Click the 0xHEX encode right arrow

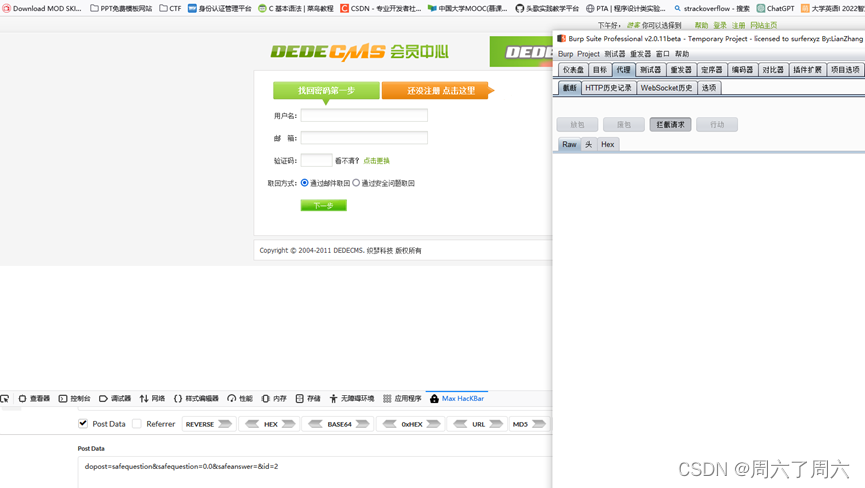(x=434, y=424)
